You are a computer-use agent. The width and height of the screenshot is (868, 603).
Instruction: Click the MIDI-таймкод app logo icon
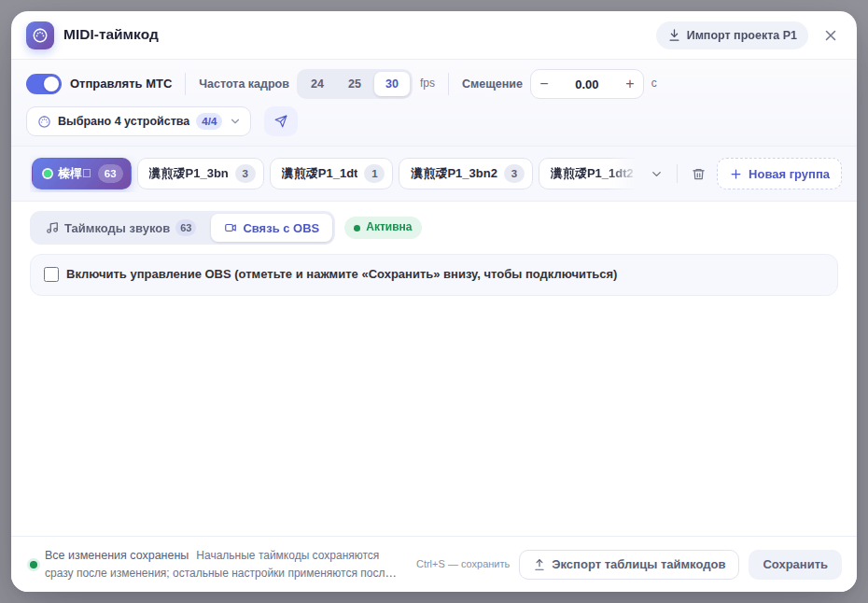point(40,35)
